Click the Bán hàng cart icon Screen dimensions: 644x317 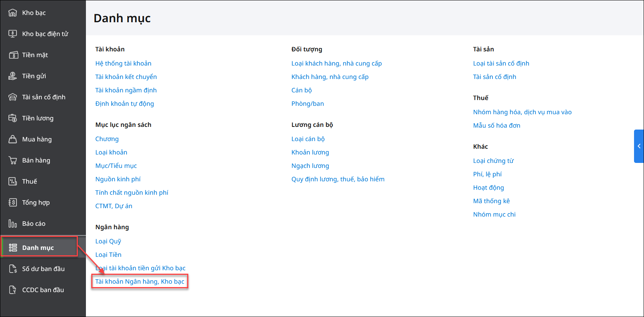(x=13, y=160)
